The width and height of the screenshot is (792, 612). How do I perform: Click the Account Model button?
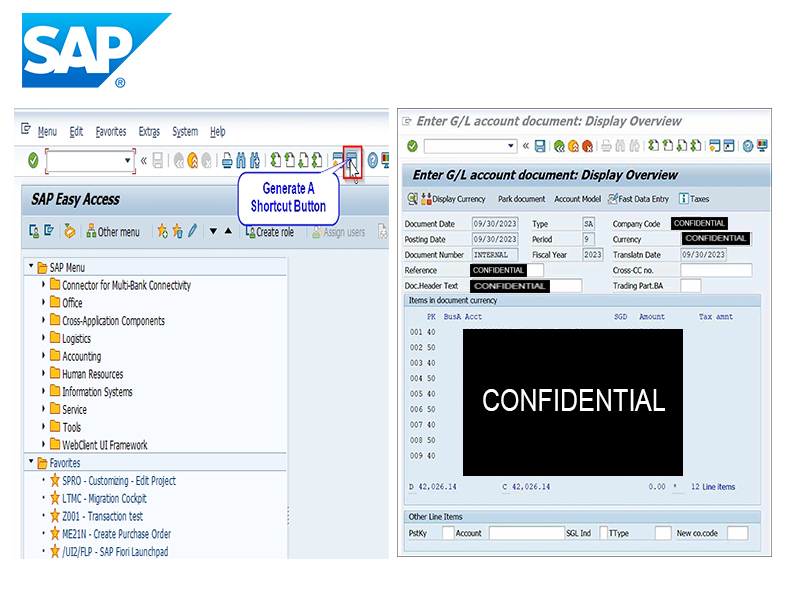(577, 199)
